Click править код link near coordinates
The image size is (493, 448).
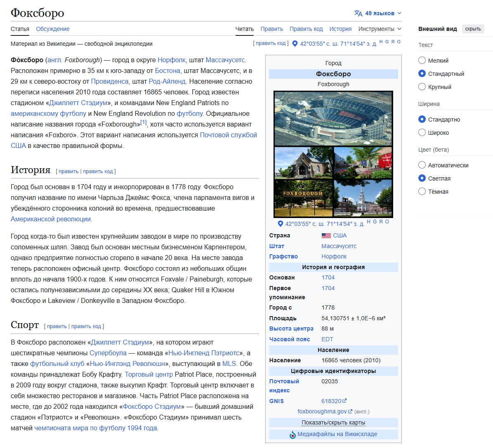coord(271,43)
